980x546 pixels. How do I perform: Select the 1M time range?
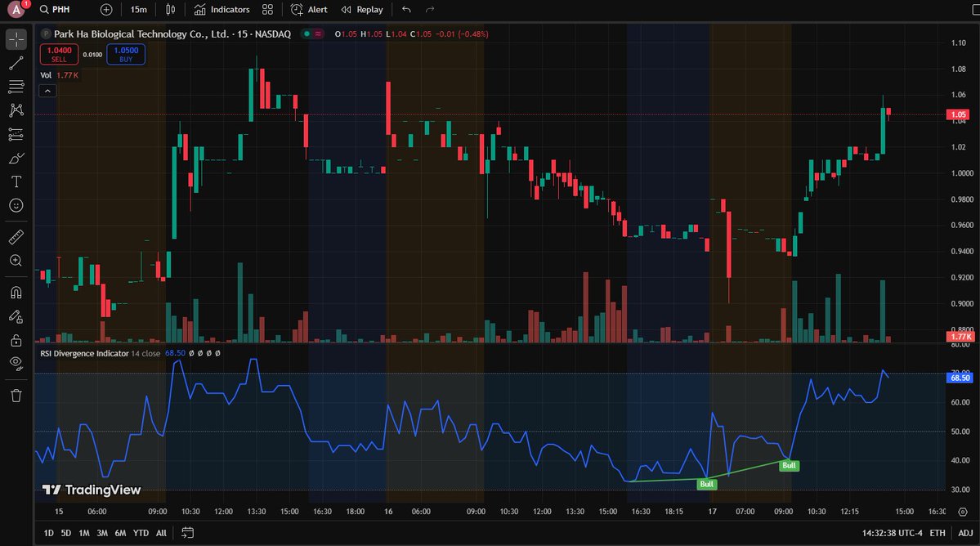pyautogui.click(x=83, y=533)
